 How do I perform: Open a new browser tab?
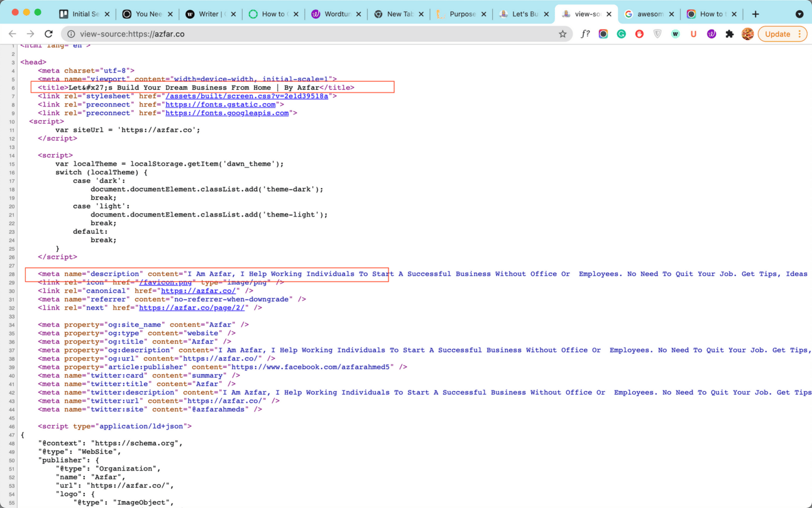755,14
